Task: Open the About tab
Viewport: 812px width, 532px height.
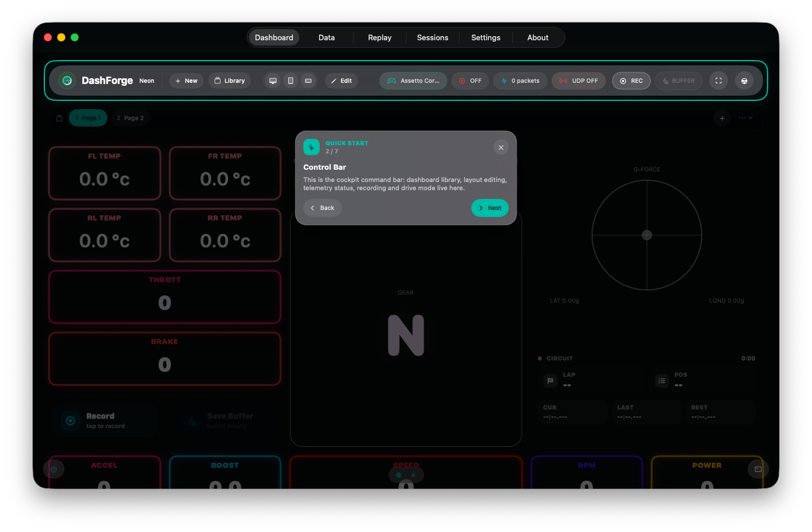Action: pyautogui.click(x=538, y=37)
